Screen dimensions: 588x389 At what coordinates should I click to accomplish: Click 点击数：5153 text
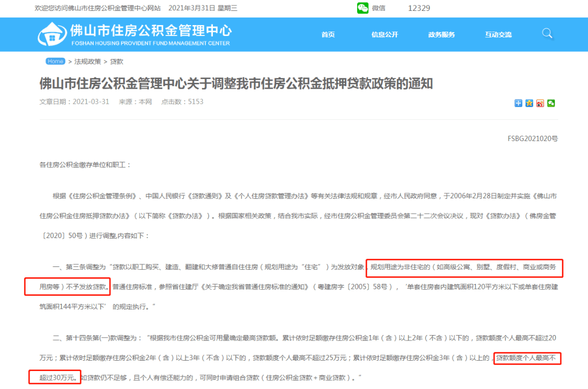click(182, 102)
